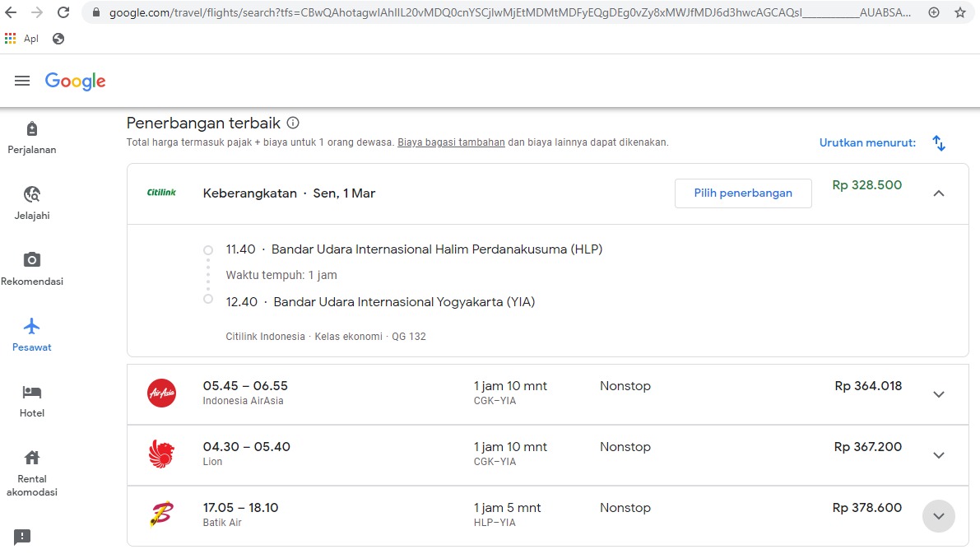Screen dimensions: 980x554
Task: Click the Google logo
Action: (75, 81)
